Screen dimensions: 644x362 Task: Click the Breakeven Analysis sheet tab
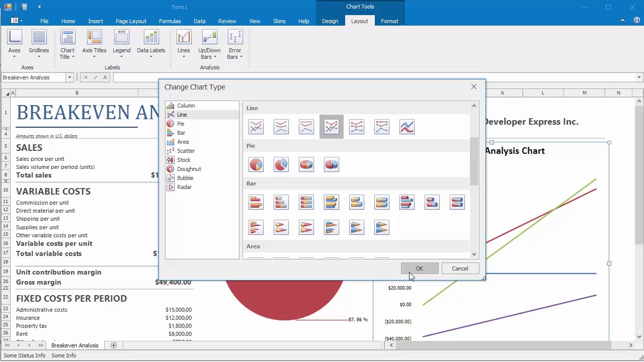75,345
